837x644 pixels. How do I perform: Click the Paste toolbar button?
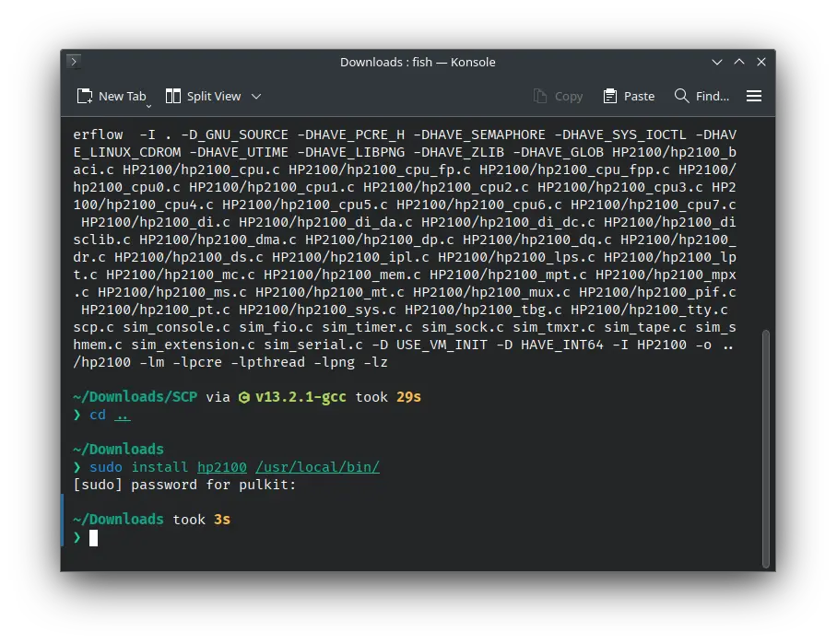coord(629,96)
